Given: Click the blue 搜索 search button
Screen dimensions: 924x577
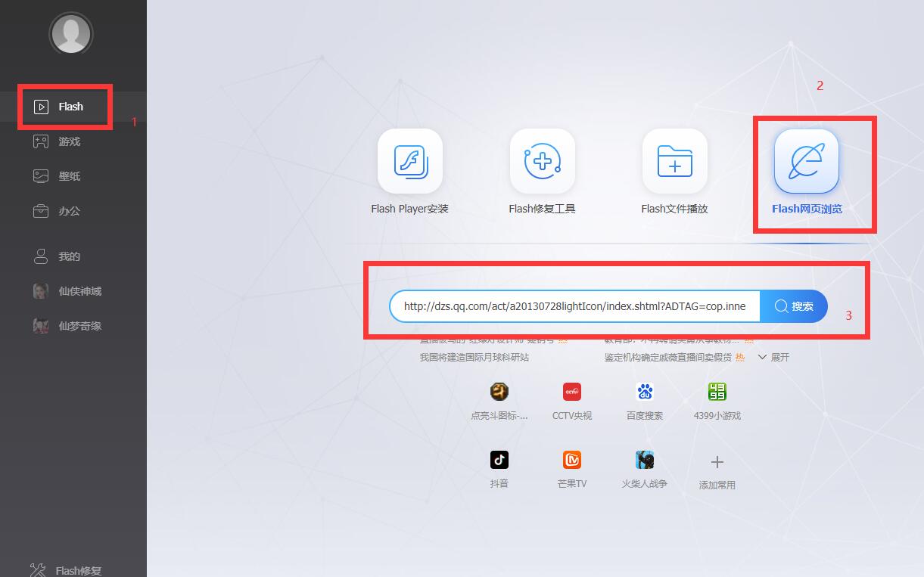Looking at the screenshot, I should tap(794, 306).
